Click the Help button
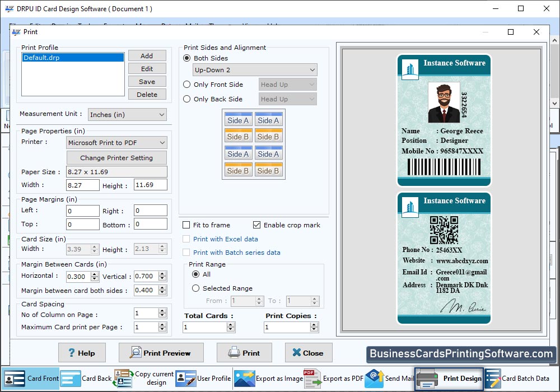 tap(82, 353)
